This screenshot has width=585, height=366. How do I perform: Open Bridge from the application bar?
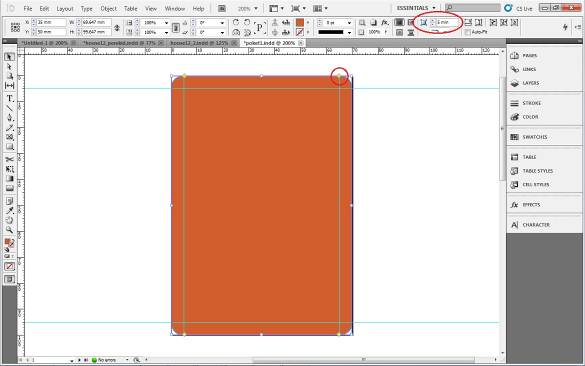tap(222, 8)
